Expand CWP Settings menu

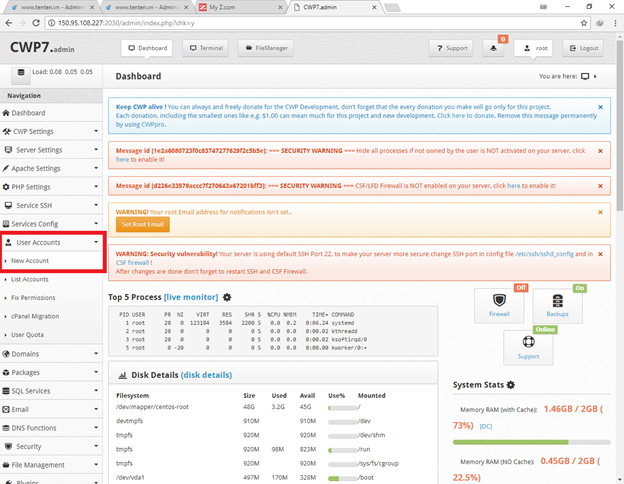pyautogui.click(x=51, y=131)
